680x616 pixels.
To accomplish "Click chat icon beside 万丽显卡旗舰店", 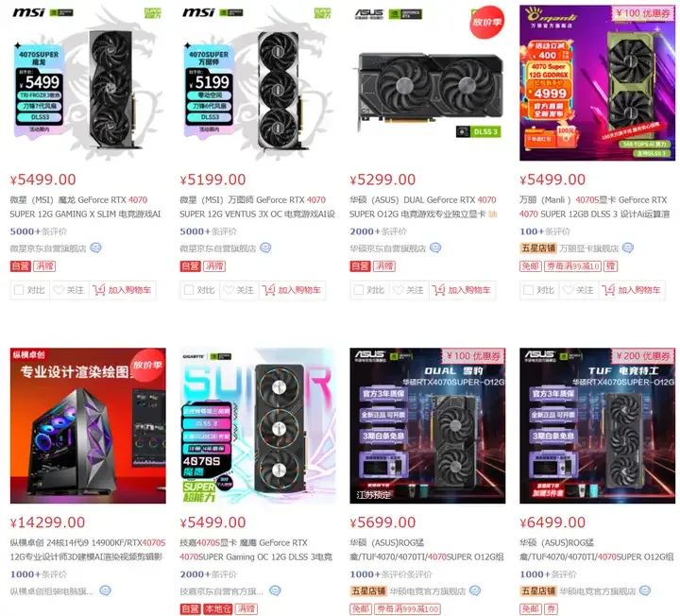I will (x=627, y=248).
